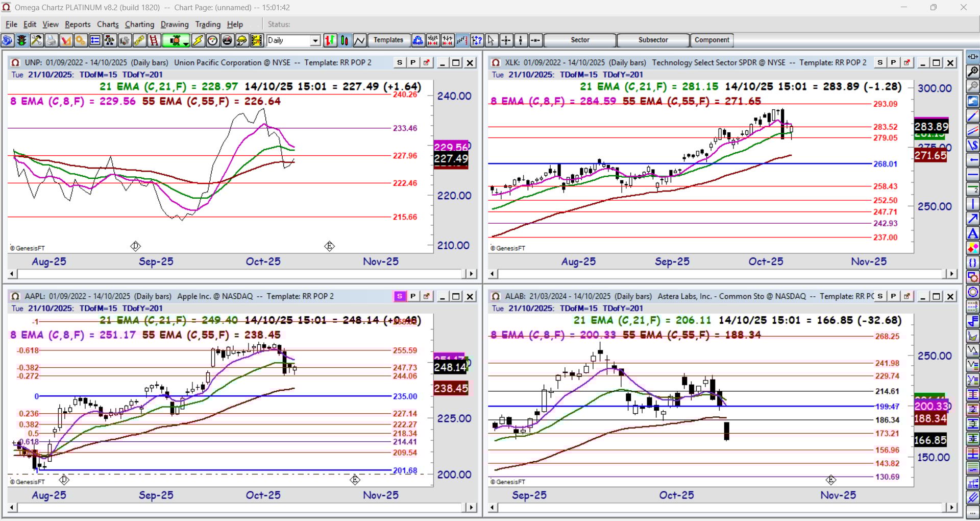980x521 pixels.
Task: Click the hierarchy tree toolbar icon
Action: pos(110,40)
